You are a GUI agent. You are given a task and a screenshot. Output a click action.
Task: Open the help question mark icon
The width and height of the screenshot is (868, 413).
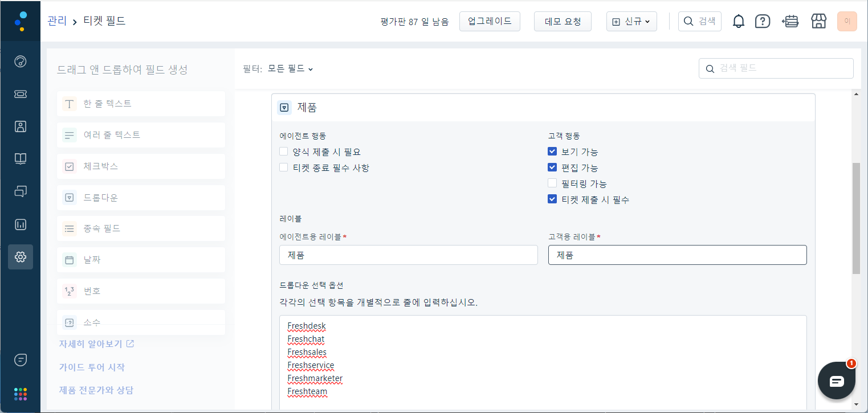pyautogui.click(x=763, y=22)
